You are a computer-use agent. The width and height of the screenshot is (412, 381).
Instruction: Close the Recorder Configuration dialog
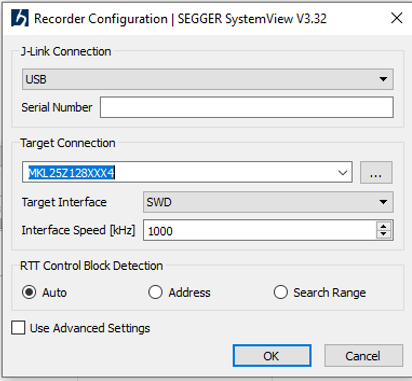pyautogui.click(x=397, y=18)
